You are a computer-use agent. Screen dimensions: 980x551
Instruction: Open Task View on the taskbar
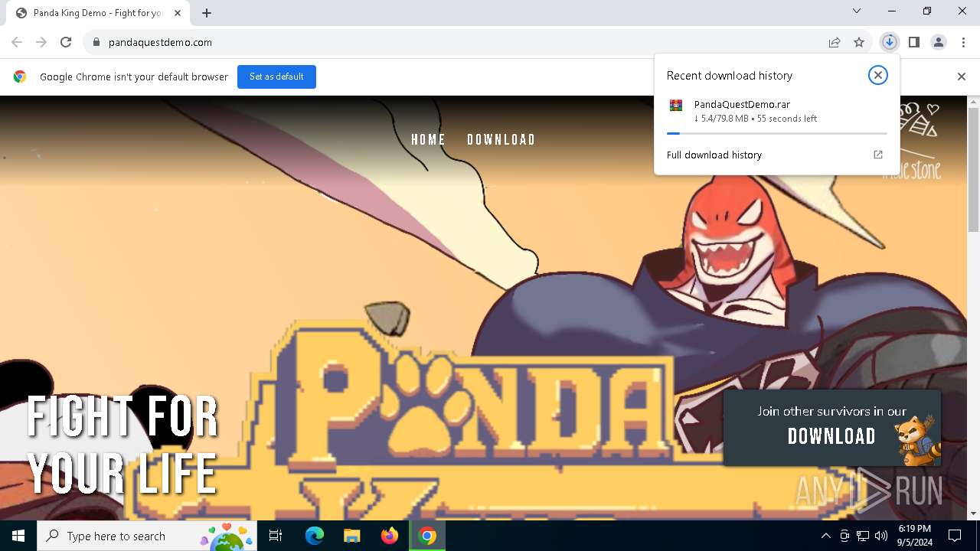coord(276,536)
